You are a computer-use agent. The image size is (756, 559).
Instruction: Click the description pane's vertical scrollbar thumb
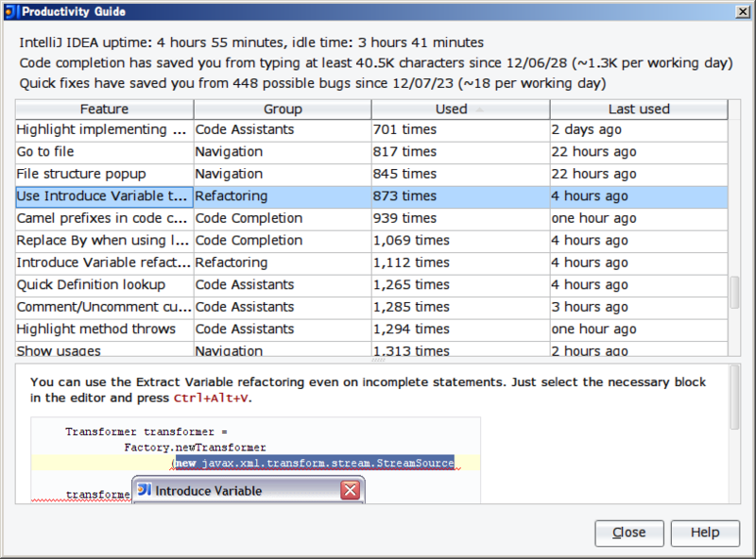734,398
